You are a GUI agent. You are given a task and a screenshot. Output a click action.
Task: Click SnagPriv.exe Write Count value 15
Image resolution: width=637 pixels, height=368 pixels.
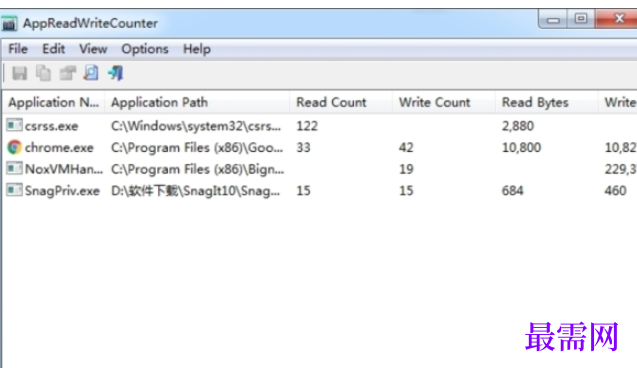click(x=406, y=190)
